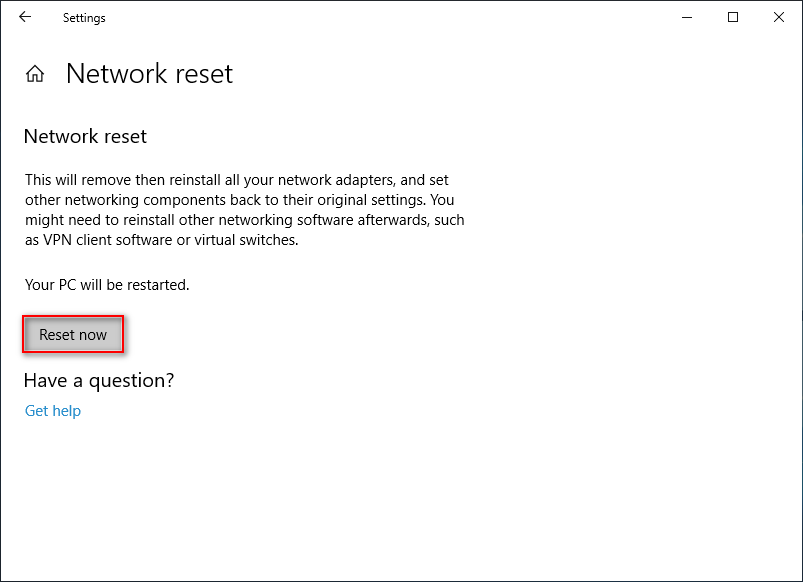Click the smaller Network reset subheading
Image resolution: width=803 pixels, height=582 pixels.
(x=86, y=136)
